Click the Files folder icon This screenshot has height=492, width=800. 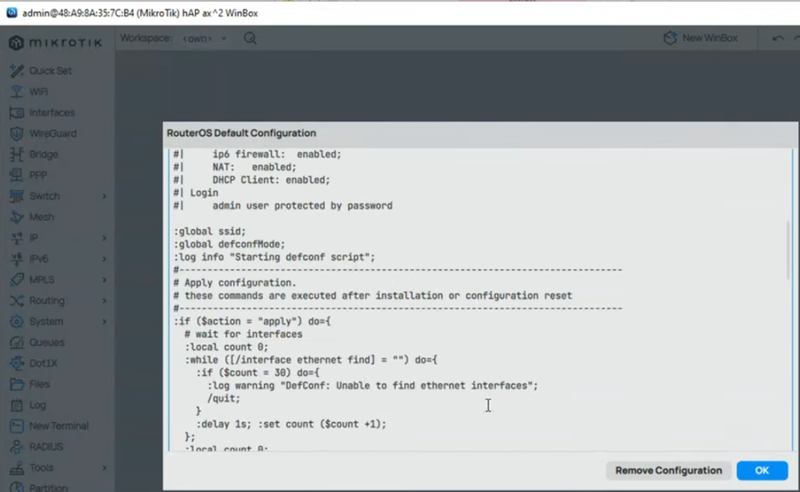[x=16, y=384]
